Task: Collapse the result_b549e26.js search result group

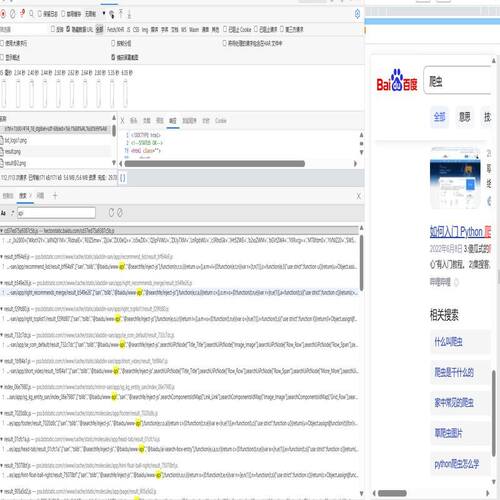Action: tap(2, 283)
